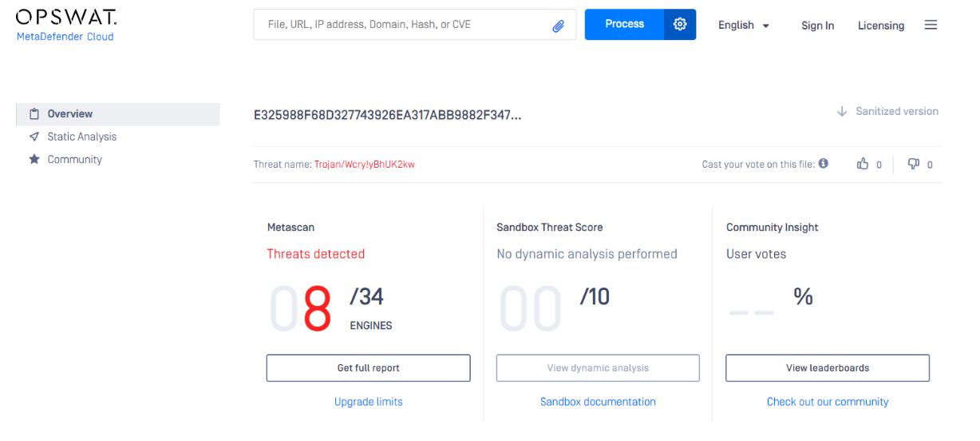The image size is (980, 441).
Task: Click the vote info icon
Action: [x=824, y=163]
